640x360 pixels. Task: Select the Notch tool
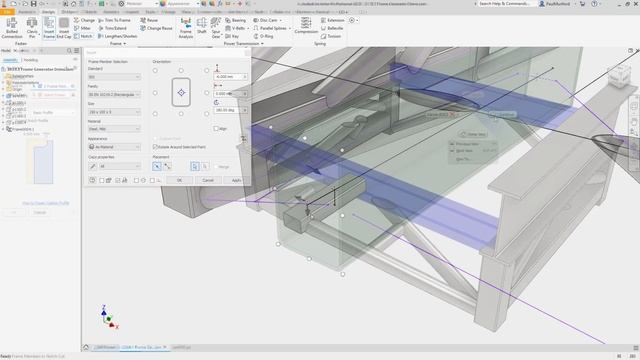tap(83, 36)
